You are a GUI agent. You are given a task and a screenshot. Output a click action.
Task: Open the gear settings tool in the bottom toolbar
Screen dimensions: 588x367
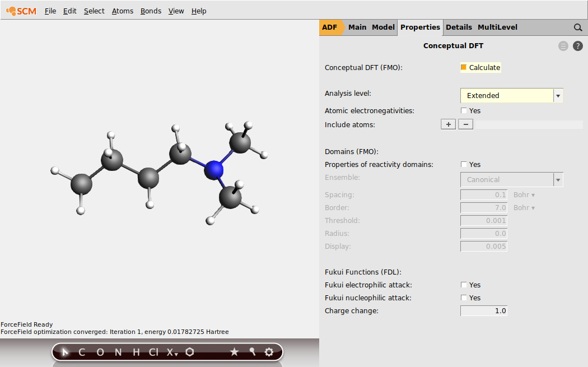pyautogui.click(x=269, y=352)
